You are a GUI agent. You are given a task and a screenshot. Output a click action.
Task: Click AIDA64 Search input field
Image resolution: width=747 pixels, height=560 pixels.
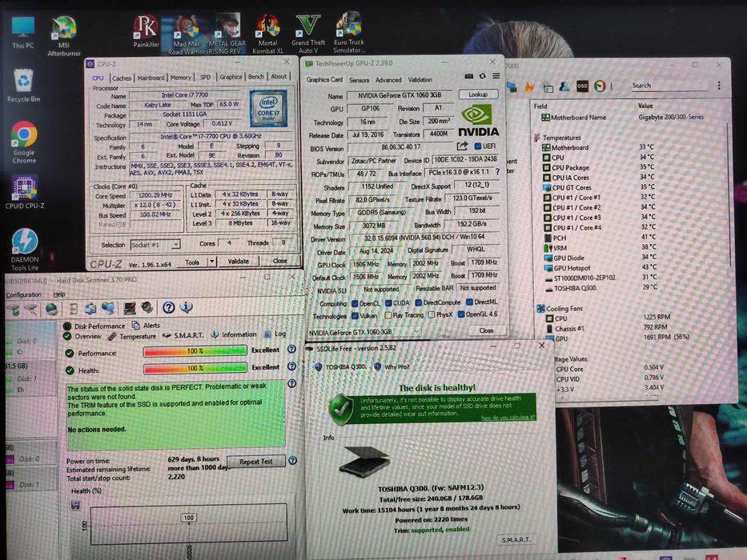tap(669, 86)
